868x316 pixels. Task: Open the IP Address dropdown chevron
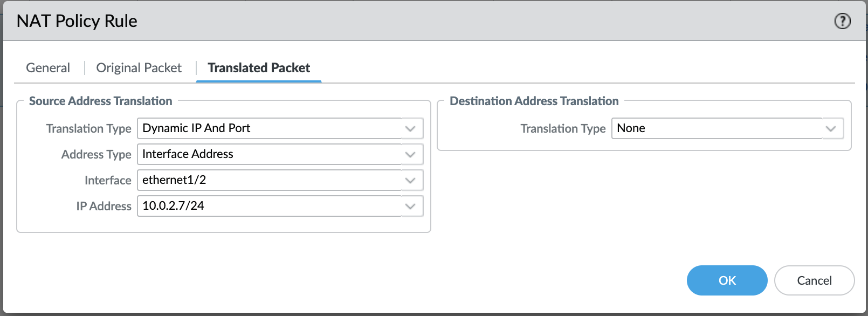coord(411,206)
